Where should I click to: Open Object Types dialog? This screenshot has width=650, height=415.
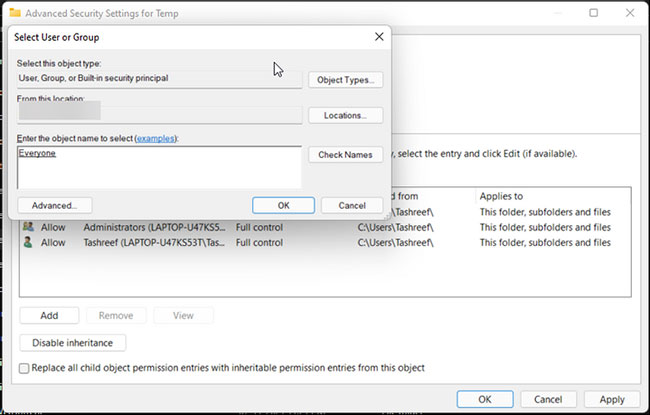point(345,80)
